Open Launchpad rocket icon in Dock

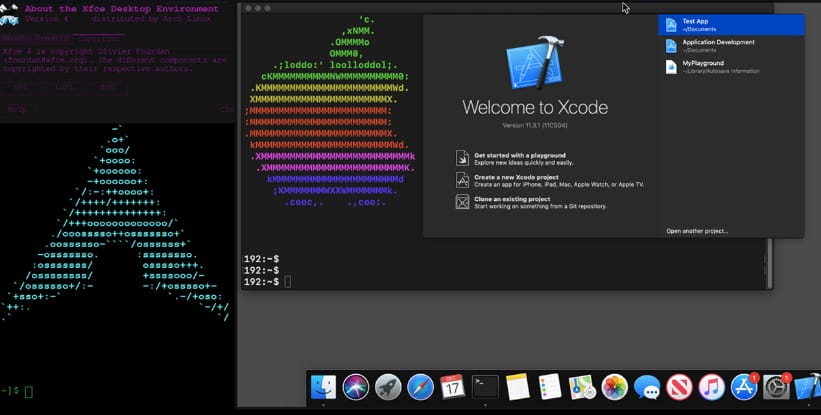pos(388,388)
